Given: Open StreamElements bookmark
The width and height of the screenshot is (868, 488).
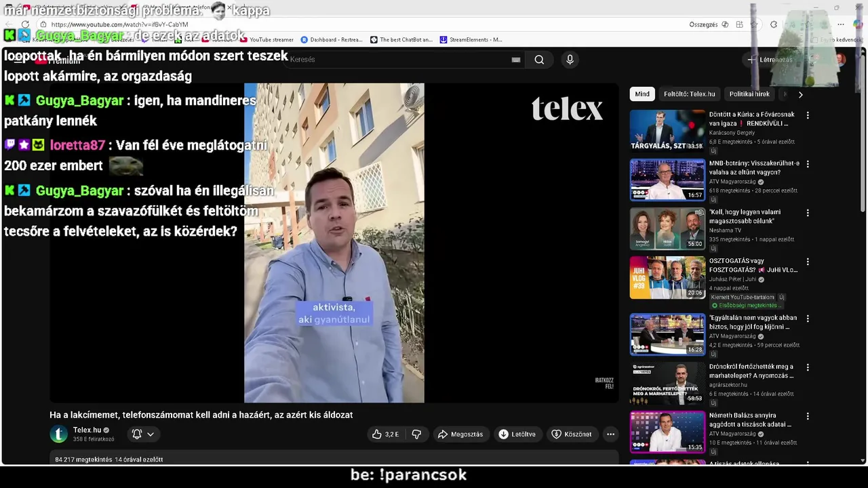Looking at the screenshot, I should click(471, 39).
